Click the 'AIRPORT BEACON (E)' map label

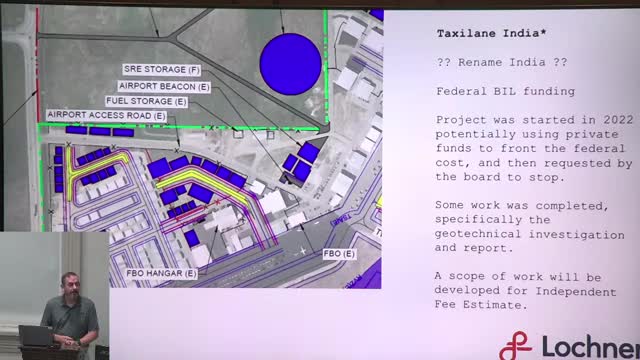tap(164, 87)
